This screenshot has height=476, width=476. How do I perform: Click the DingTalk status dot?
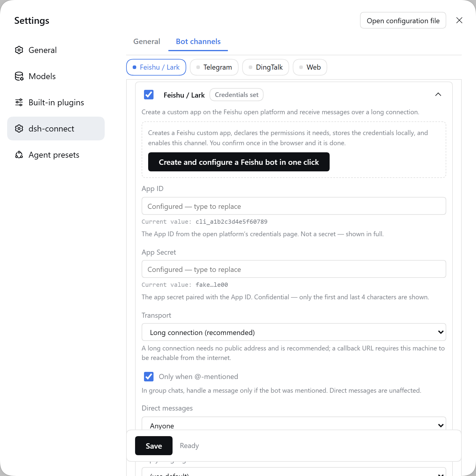pyautogui.click(x=250, y=67)
